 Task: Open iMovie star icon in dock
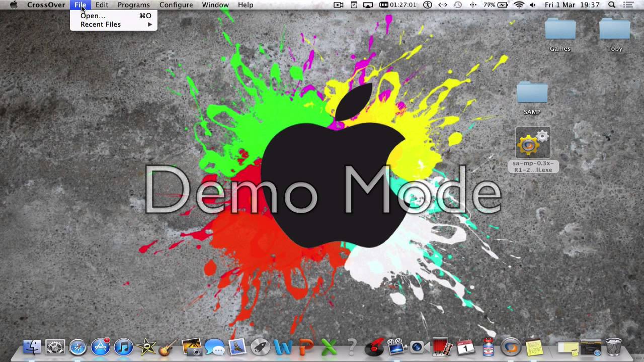[146, 347]
